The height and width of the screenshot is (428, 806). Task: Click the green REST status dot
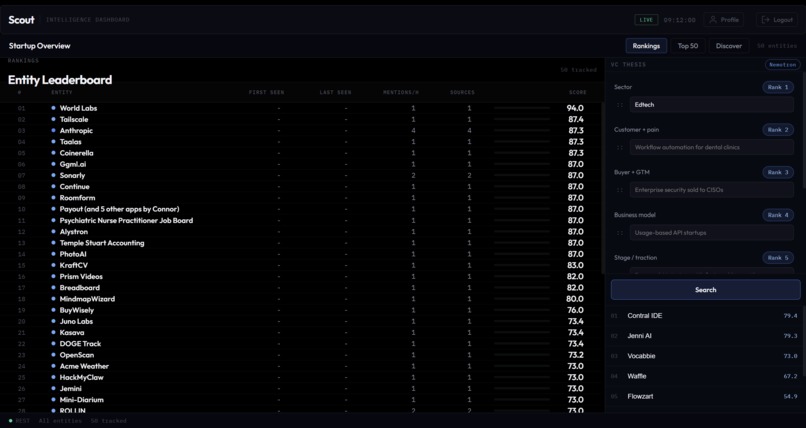click(11, 421)
